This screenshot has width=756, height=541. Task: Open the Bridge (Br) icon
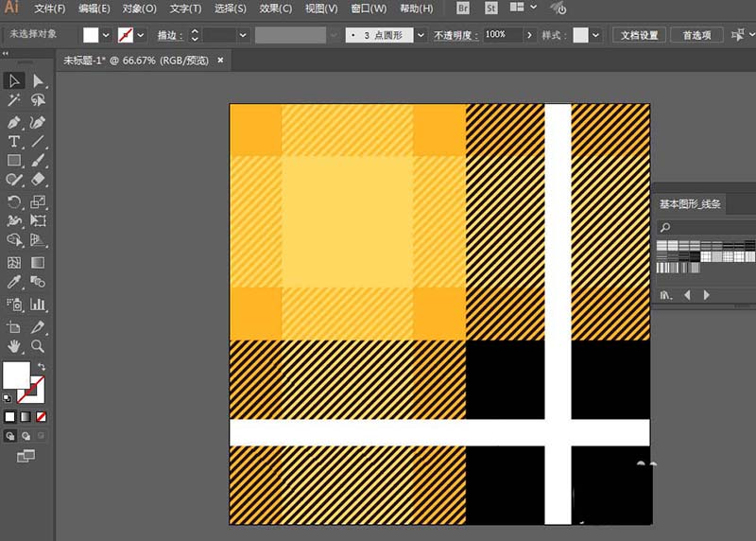click(x=463, y=9)
